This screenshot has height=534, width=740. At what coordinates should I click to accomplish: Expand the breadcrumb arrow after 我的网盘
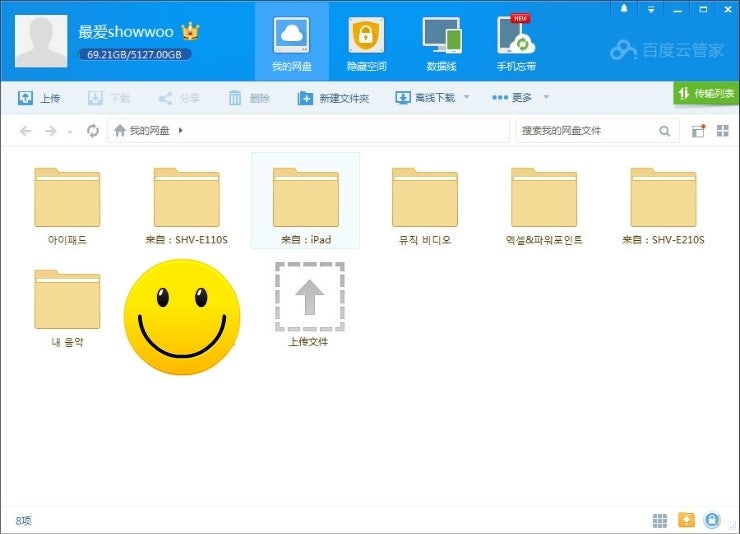pos(180,130)
